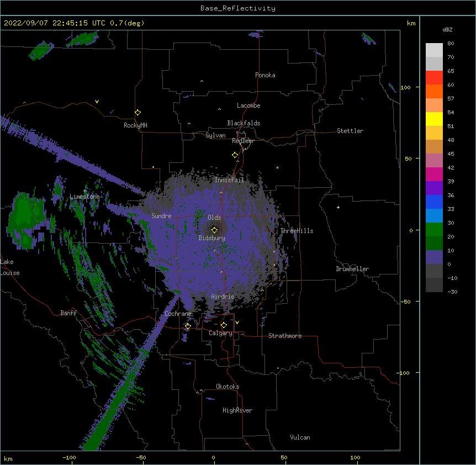
Task: Click the white plus marker north of Drumheller
Action: coord(338,207)
